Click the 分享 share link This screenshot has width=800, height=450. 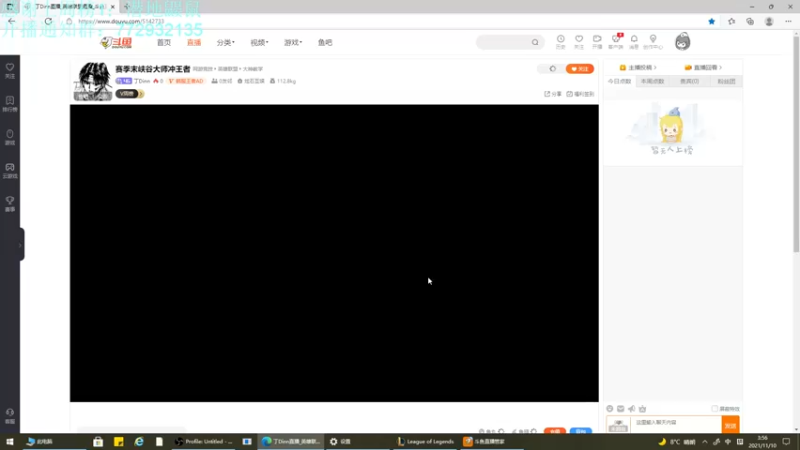(x=553, y=94)
